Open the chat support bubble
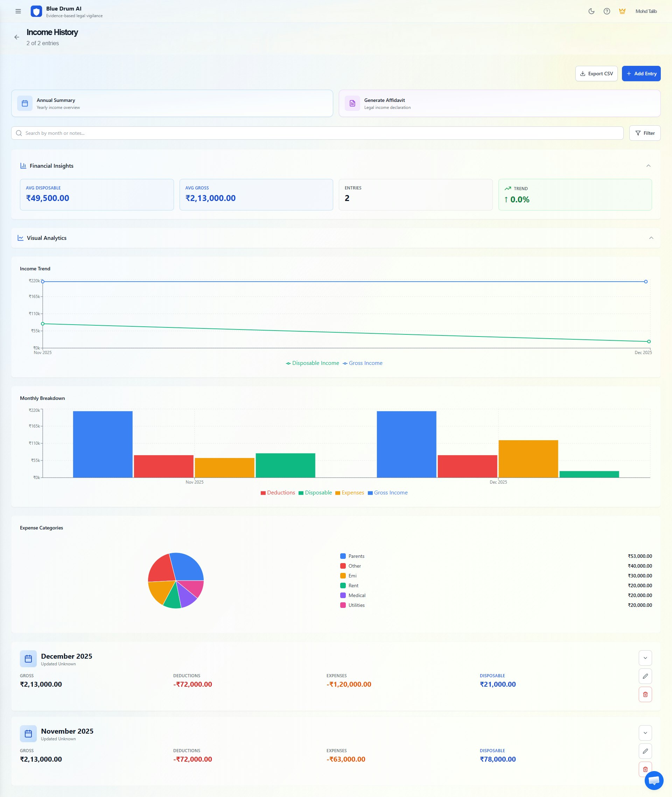 (x=654, y=780)
